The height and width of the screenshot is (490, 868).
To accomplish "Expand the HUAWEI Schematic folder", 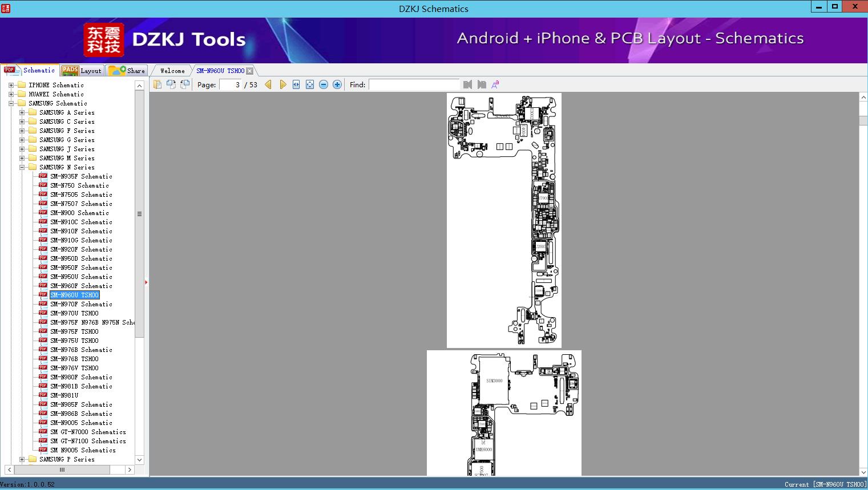I will click(11, 94).
